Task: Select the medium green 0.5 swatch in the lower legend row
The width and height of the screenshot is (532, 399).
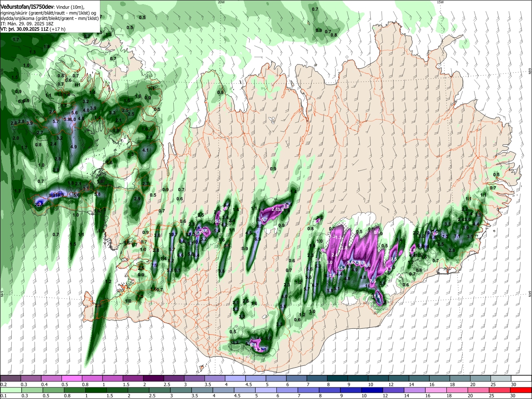Action: 53,390
